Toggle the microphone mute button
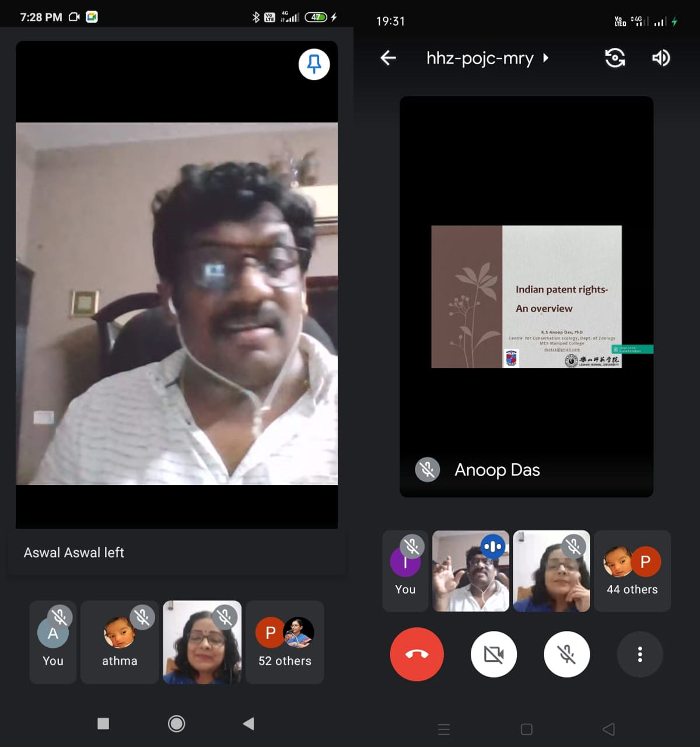Screen dimensions: 700x747 (566, 654)
